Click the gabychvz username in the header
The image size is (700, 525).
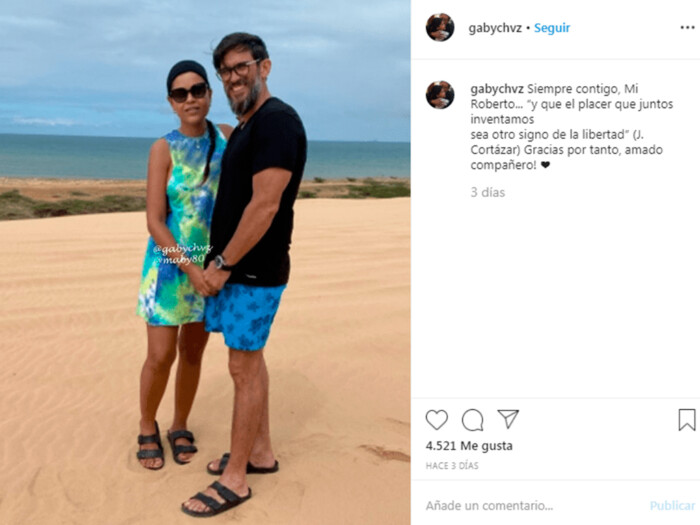pos(495,28)
